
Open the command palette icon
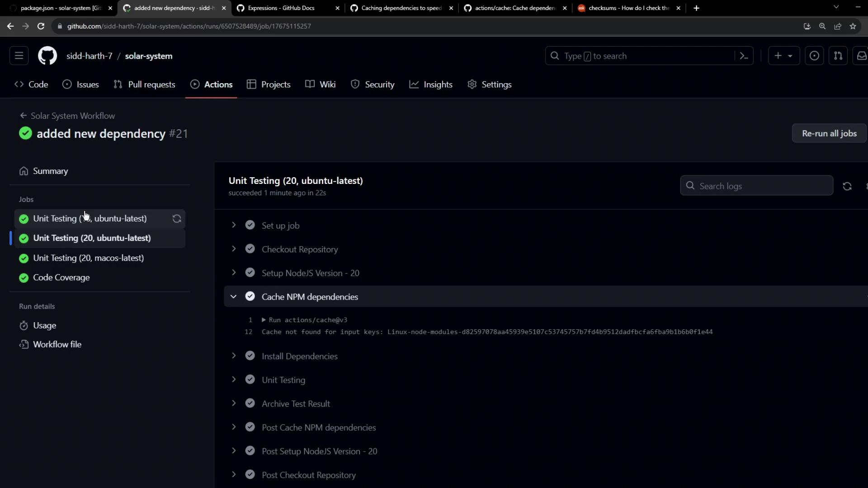pos(744,56)
